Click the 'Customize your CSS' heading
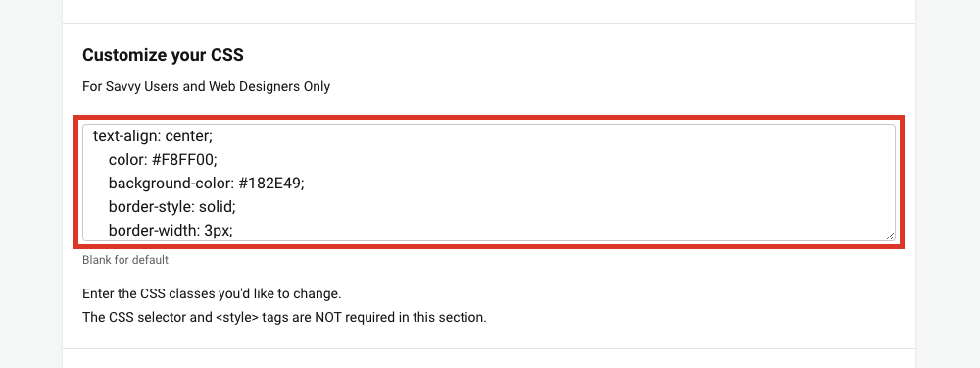The width and height of the screenshot is (980, 368). point(163,55)
